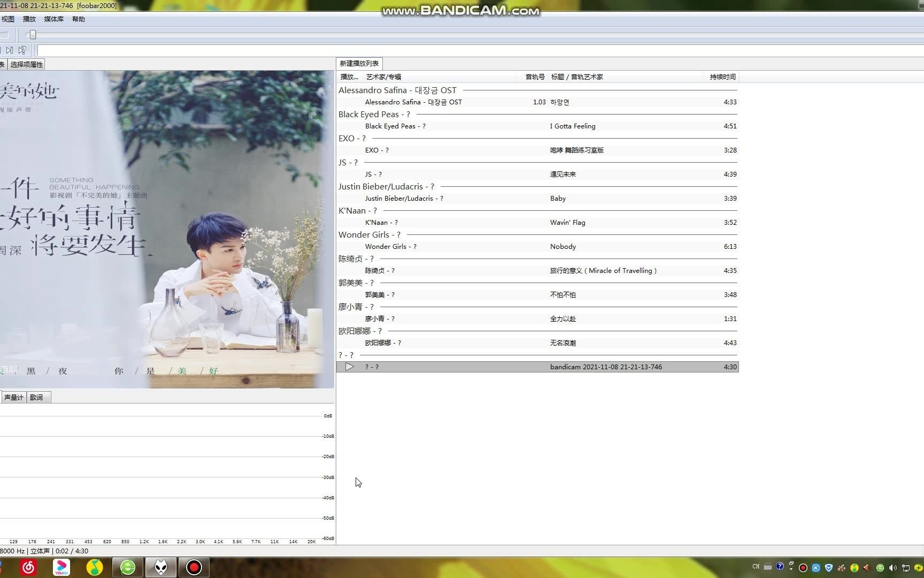Select the Baby track by Justin Bieber
Screen dimensions: 924x578
(x=537, y=198)
